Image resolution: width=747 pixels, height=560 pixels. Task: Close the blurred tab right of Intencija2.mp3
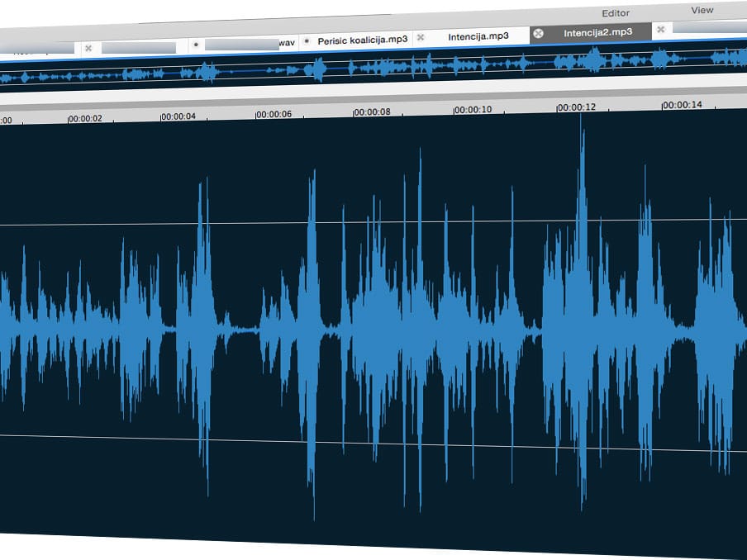pos(660,30)
